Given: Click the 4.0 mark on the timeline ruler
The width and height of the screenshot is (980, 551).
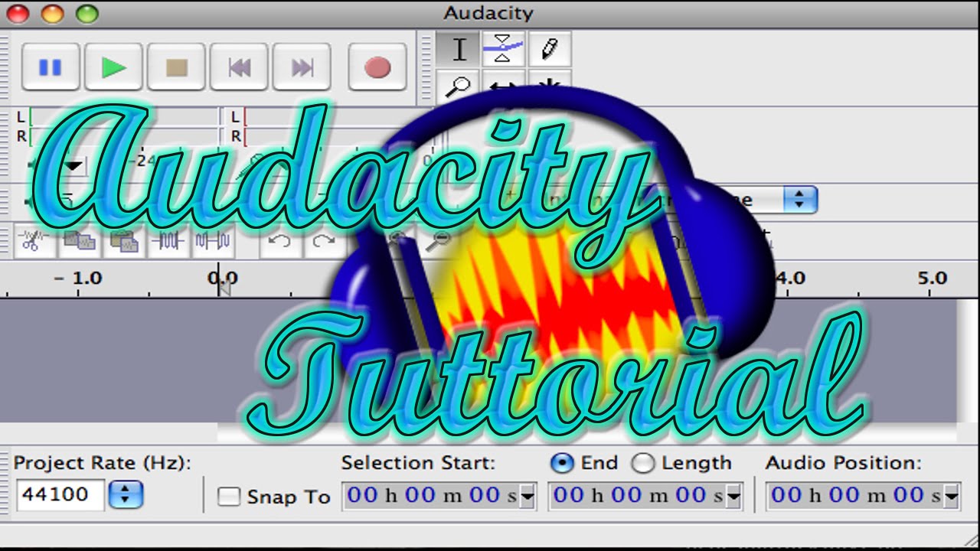Looking at the screenshot, I should (790, 278).
